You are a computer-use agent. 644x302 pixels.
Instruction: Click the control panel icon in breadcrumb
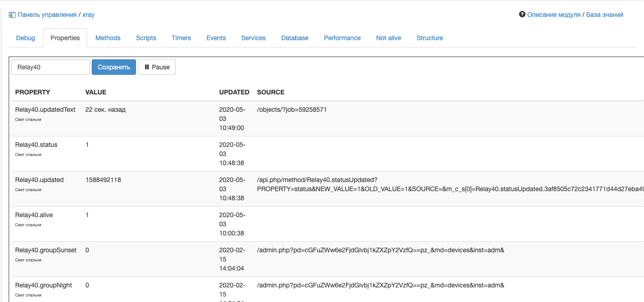point(12,15)
